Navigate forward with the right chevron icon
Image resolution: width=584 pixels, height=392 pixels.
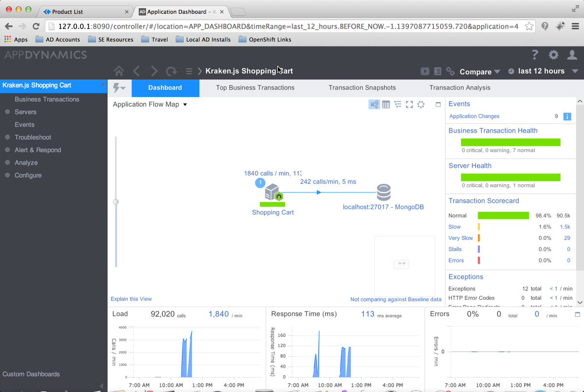154,71
